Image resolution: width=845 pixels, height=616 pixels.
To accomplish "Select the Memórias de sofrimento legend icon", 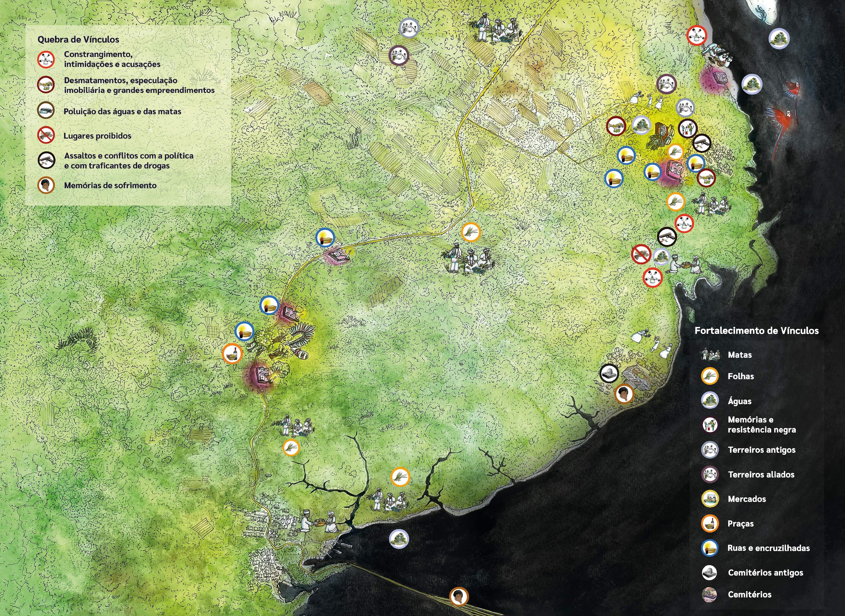I will (x=46, y=185).
